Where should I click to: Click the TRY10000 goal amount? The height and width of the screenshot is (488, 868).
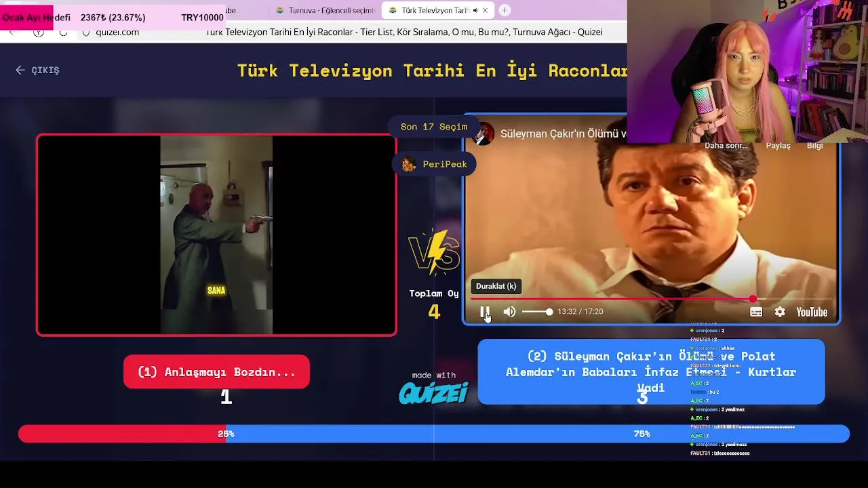(x=202, y=18)
